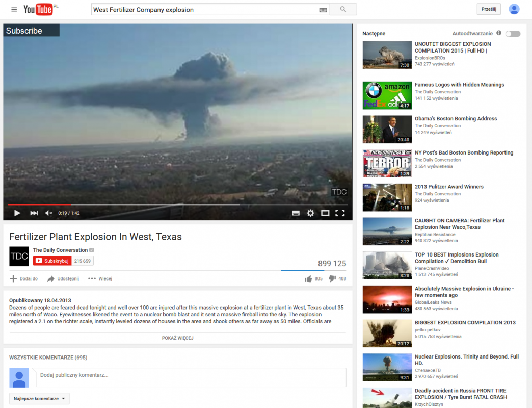Open The Daily Conversation channel link
The width and height of the screenshot is (532, 408).
click(61, 250)
